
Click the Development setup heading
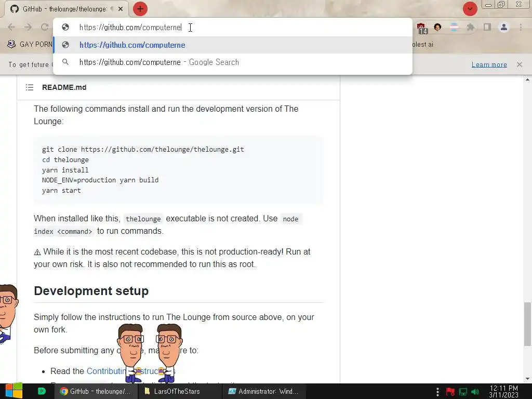point(91,291)
